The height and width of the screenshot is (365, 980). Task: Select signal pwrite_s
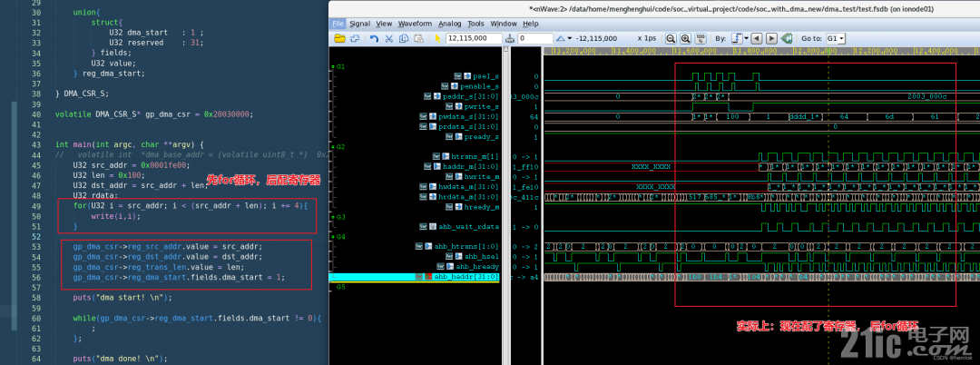pyautogui.click(x=482, y=106)
